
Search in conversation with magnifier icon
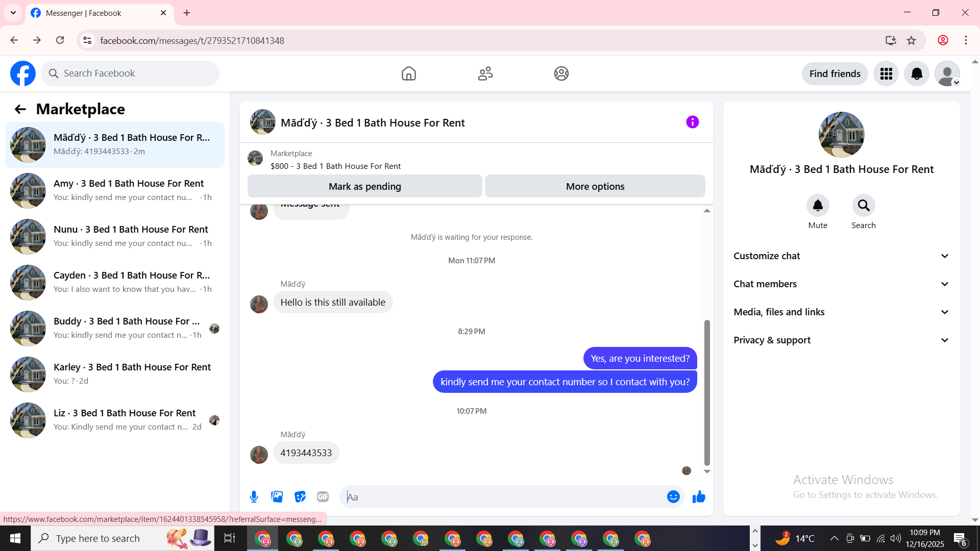point(864,206)
